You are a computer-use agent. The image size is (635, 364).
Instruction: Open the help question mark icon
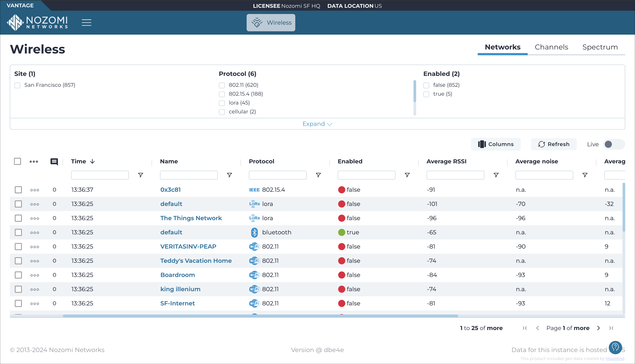coord(615,347)
